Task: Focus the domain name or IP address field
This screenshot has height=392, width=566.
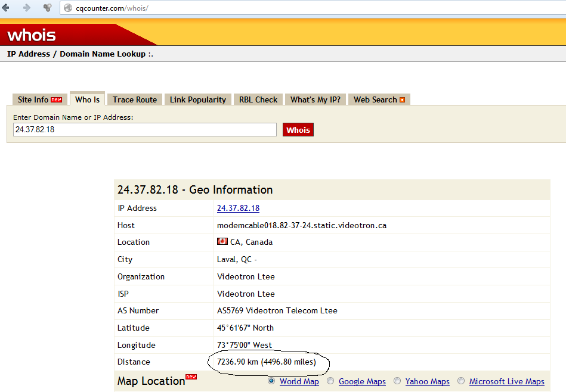Action: pos(145,129)
